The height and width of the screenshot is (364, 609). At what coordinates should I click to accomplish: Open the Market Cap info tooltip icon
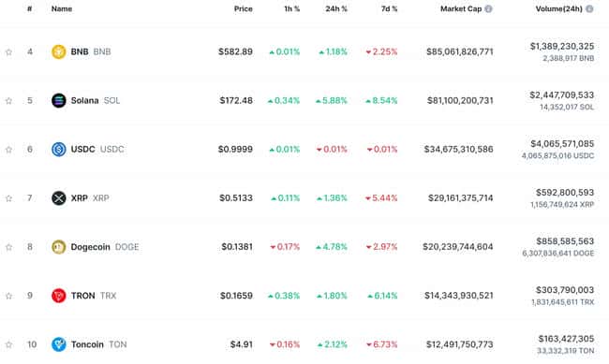[x=488, y=8]
